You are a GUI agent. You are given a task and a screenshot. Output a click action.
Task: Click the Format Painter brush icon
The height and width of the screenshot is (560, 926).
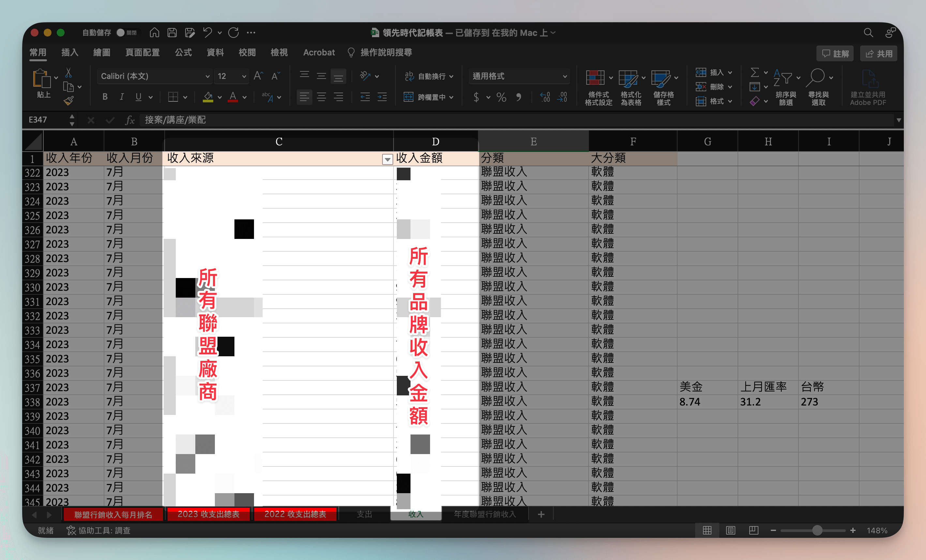68,101
